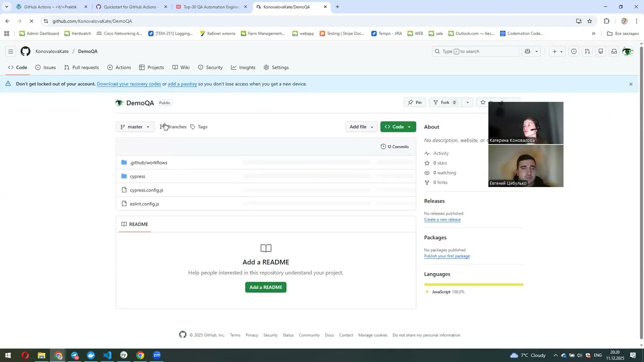Open the .github/workflows folder
Viewport: 644px width, 362px height.
point(148,162)
